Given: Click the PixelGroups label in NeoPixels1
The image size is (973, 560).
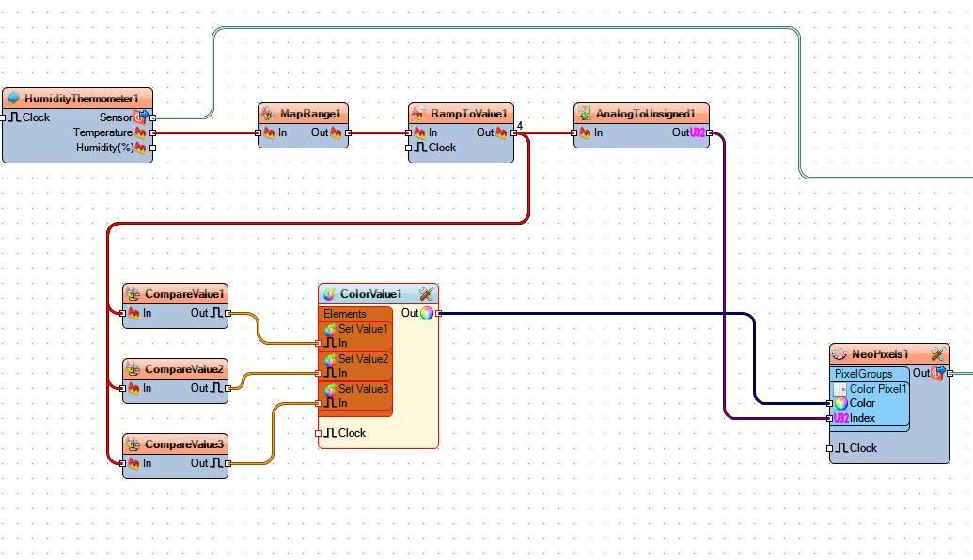Looking at the screenshot, I should (863, 374).
